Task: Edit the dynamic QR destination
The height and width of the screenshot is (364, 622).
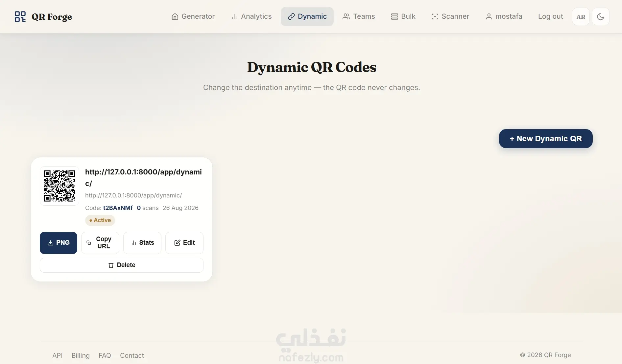Action: pyautogui.click(x=184, y=243)
